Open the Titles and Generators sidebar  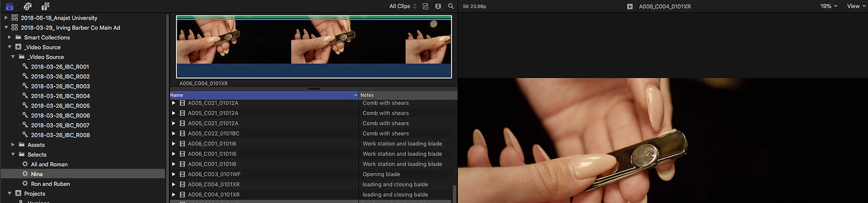tap(45, 6)
